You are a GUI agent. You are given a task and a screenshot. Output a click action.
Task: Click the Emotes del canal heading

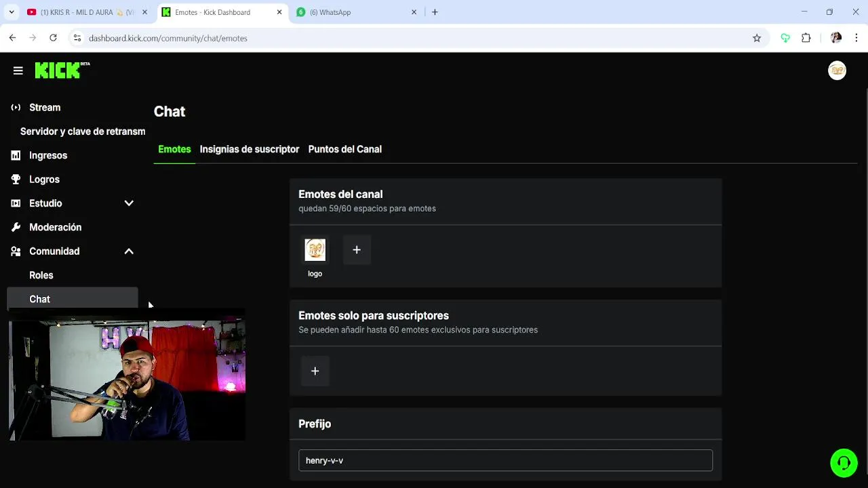click(340, 195)
